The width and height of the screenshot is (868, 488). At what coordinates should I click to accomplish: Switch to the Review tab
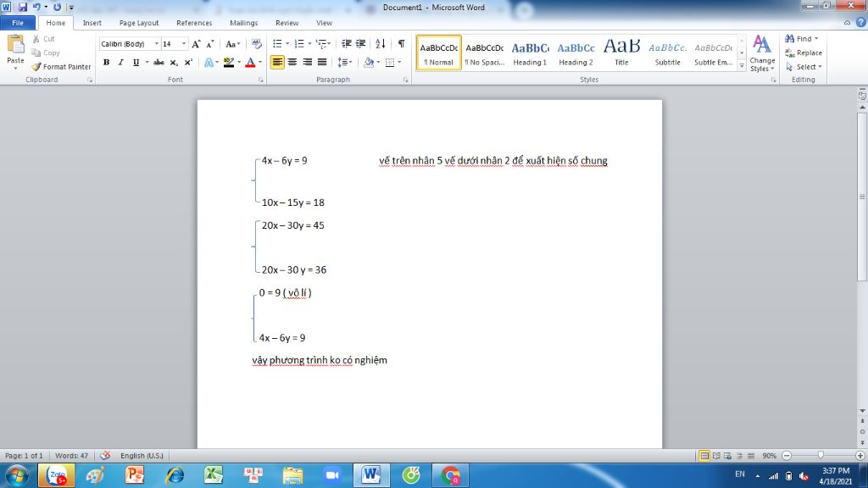click(x=287, y=23)
